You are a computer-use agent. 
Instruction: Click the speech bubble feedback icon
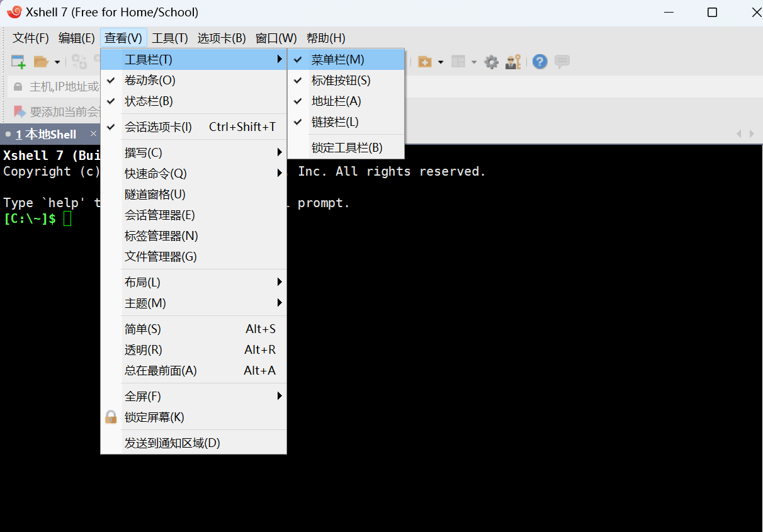point(562,62)
